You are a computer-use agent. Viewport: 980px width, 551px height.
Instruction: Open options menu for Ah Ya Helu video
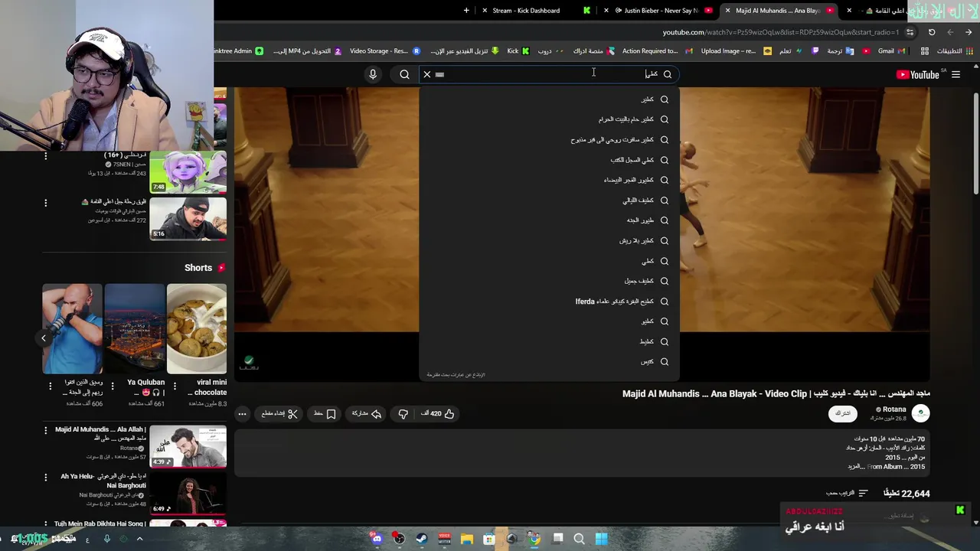[x=45, y=478]
